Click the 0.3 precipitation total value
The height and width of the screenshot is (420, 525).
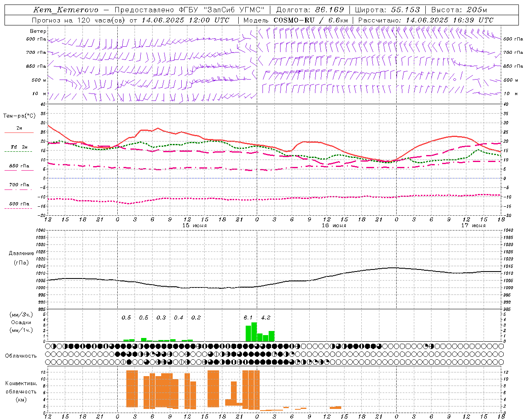(161, 318)
